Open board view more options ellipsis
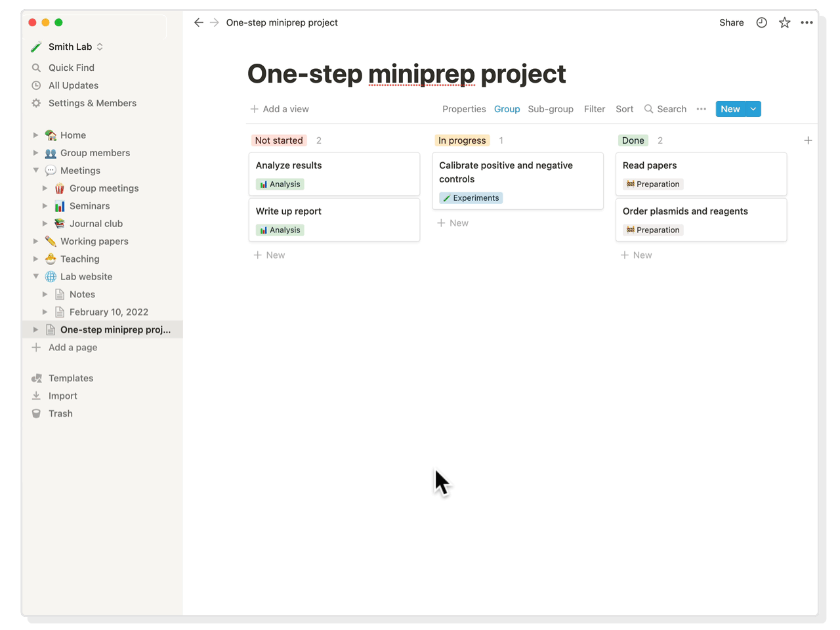This screenshot has width=840, height=630. pos(701,109)
